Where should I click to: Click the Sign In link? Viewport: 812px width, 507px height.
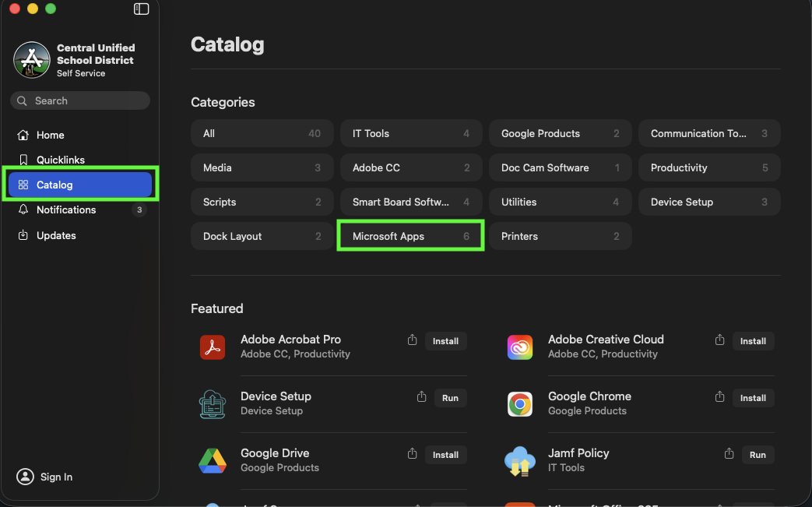[x=57, y=477]
